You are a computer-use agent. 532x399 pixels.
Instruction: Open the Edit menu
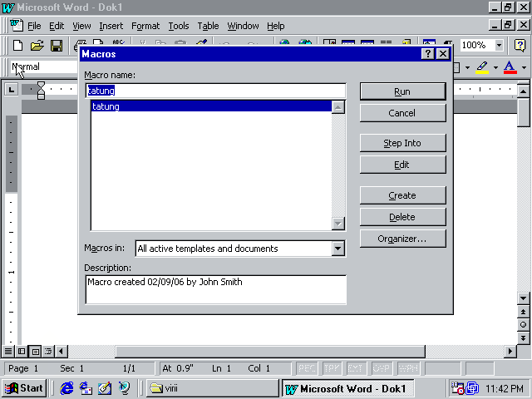(57, 26)
